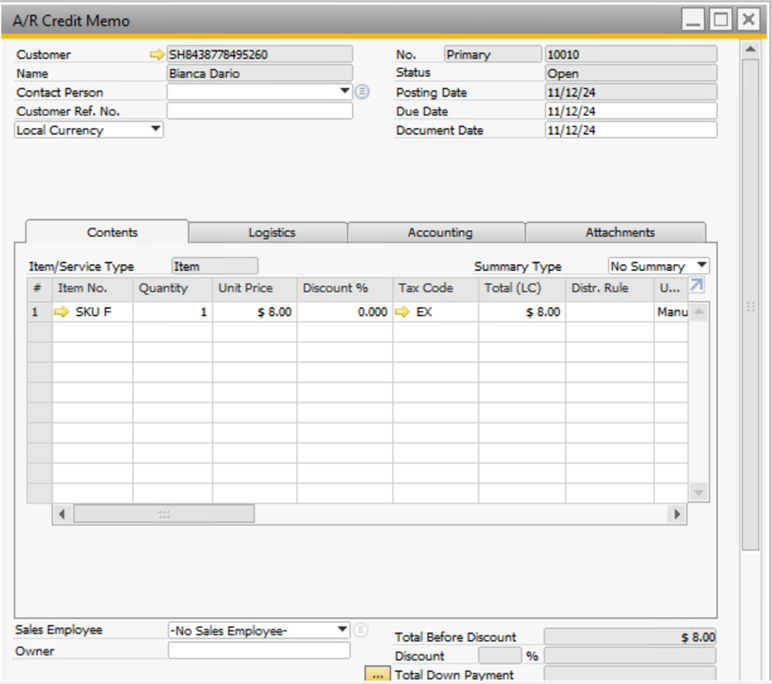This screenshot has width=772, height=684.
Task: Click the quantity cell showing 1
Action: [172, 312]
